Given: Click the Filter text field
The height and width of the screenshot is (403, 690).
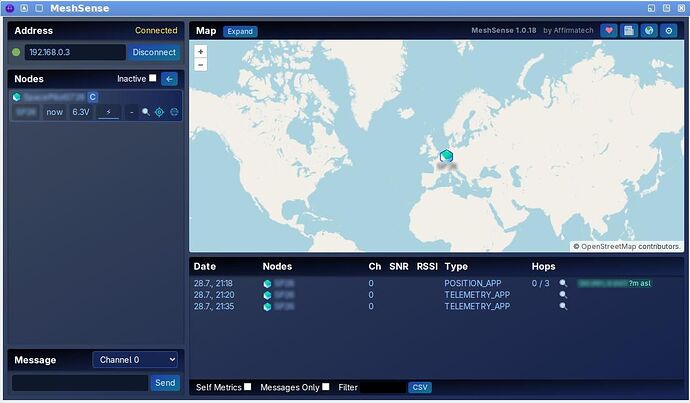Looking at the screenshot, I should pos(383,387).
